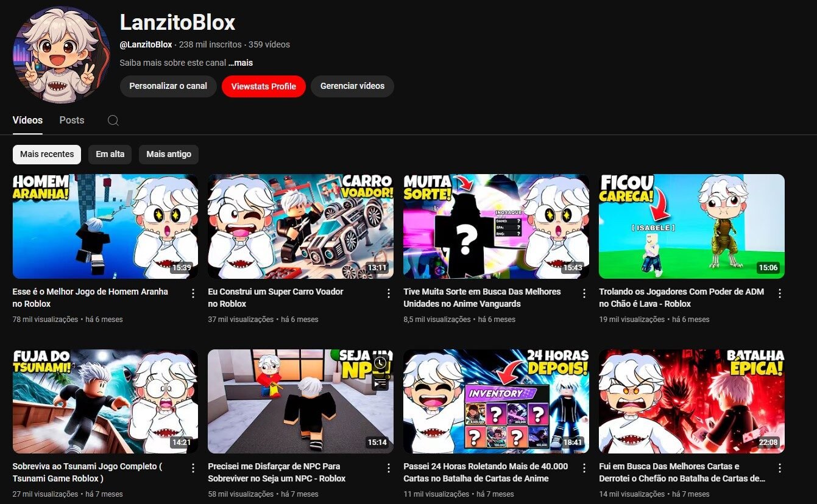Open options on Chão é Lava video
The width and height of the screenshot is (817, 504).
point(780,293)
